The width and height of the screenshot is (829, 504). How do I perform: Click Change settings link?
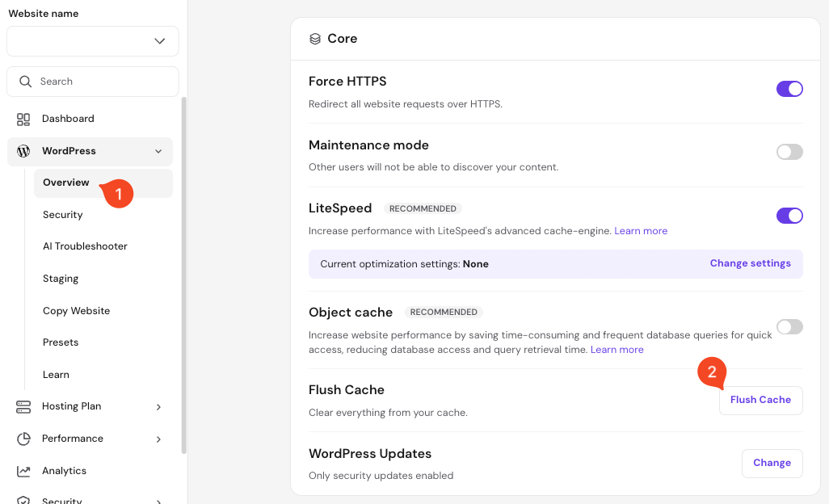751,263
